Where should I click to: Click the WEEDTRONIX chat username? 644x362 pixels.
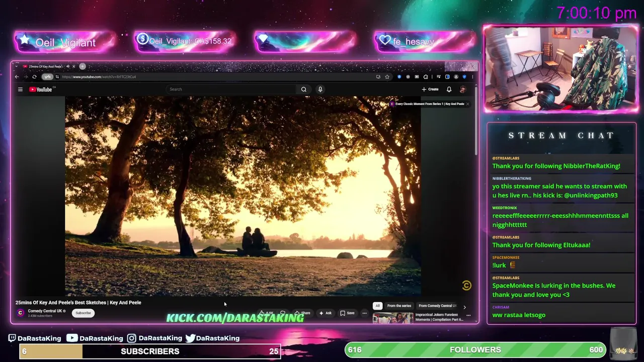[505, 208]
